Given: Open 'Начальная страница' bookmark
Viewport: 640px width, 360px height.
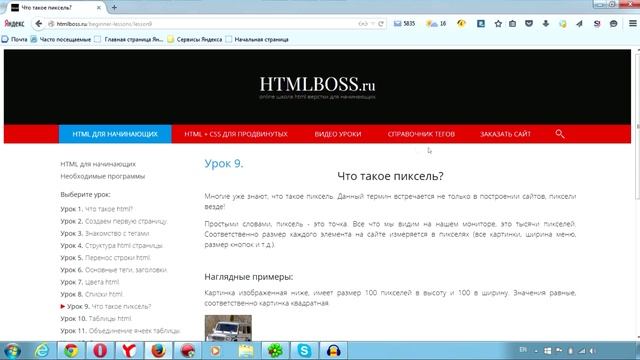Looking at the screenshot, I should click(257, 40).
